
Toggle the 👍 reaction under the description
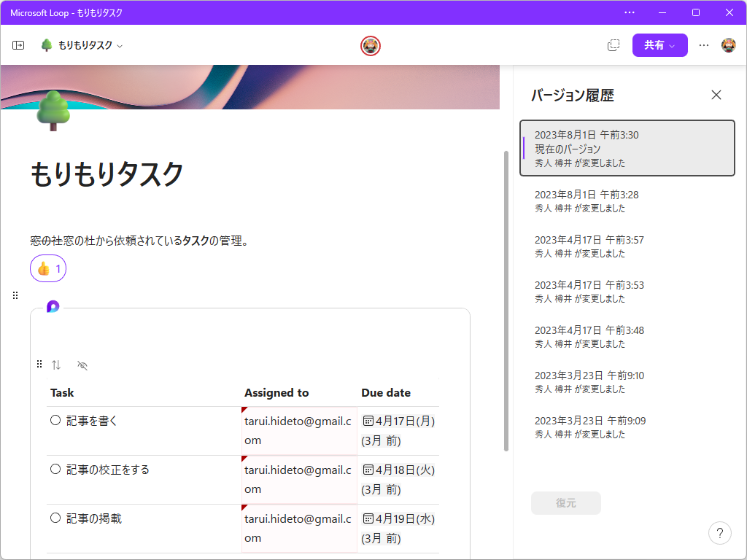[x=47, y=268]
